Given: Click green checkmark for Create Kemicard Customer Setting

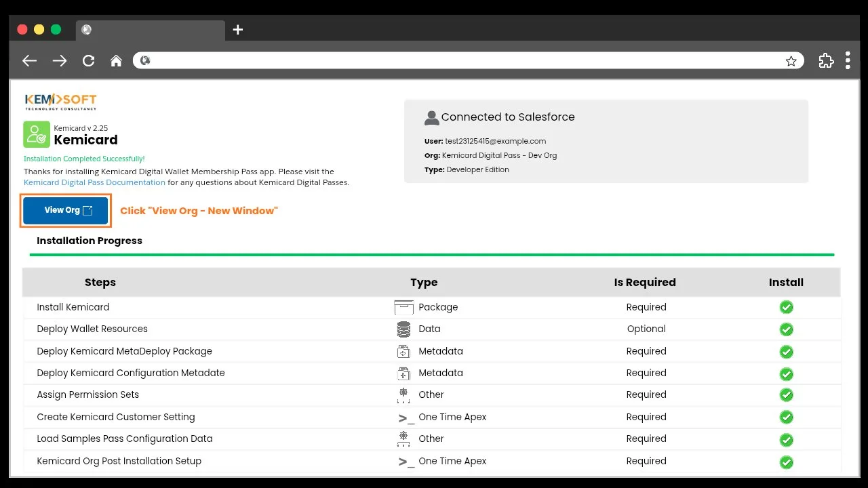Looking at the screenshot, I should [786, 418].
